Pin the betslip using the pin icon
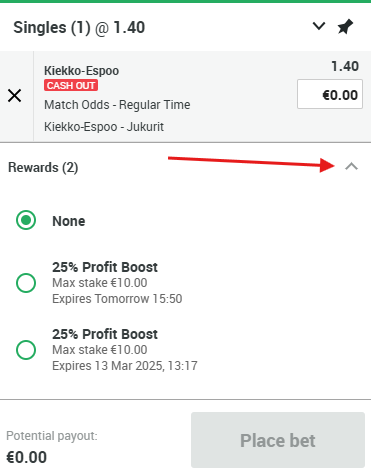 (345, 27)
